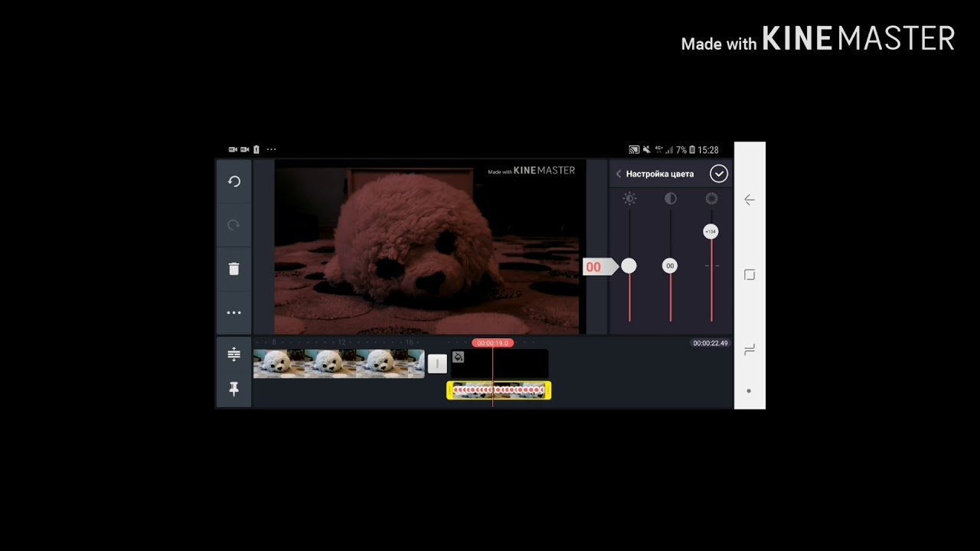Screen dimensions: 980x551
Task: Click the total duration 00:00:22.49
Action: coord(710,343)
